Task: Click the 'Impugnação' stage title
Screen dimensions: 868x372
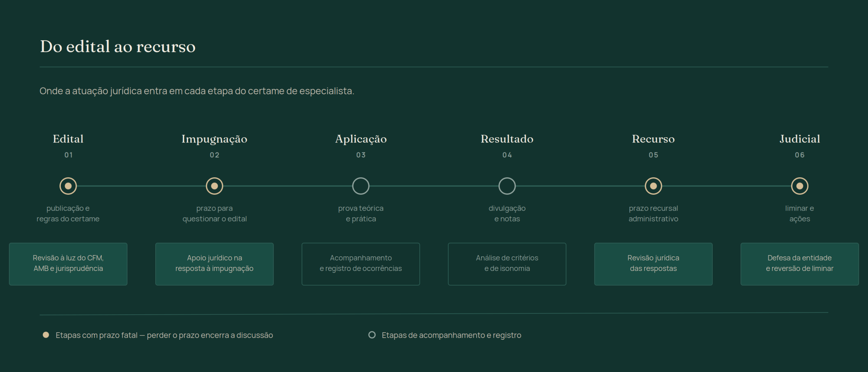Action: tap(214, 139)
